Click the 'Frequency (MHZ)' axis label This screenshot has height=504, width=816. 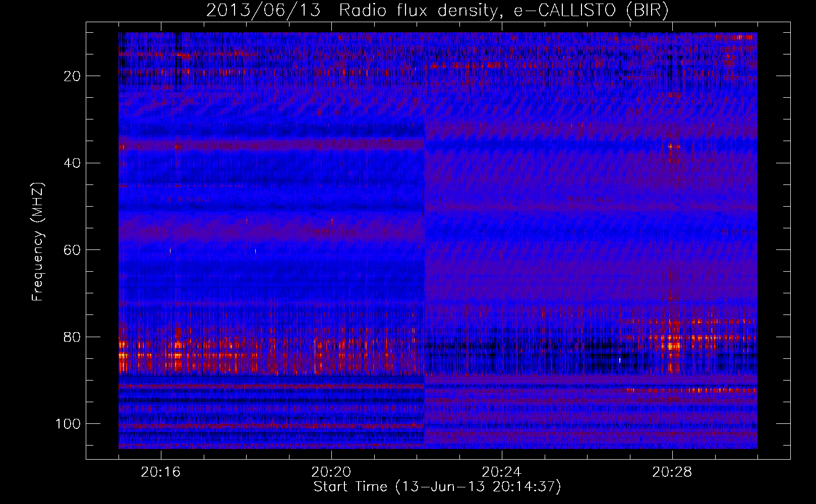click(x=38, y=242)
